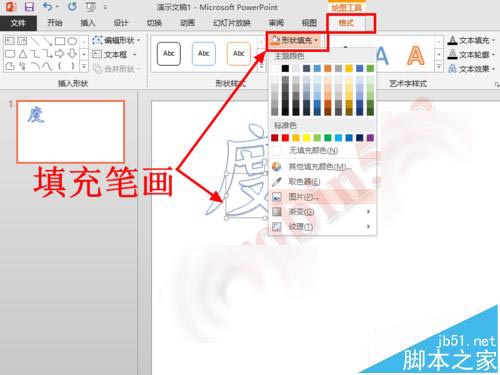
Task: Expand the WordArt styles gallery more button
Action: click(439, 67)
